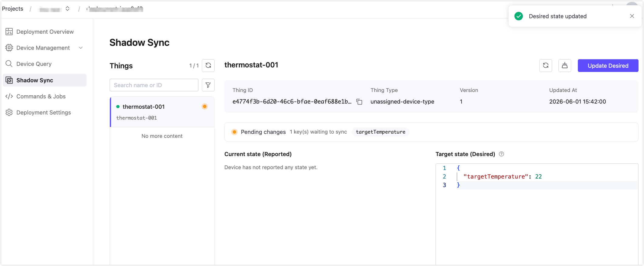Open Deployment Overview page
644x266 pixels.
point(45,32)
